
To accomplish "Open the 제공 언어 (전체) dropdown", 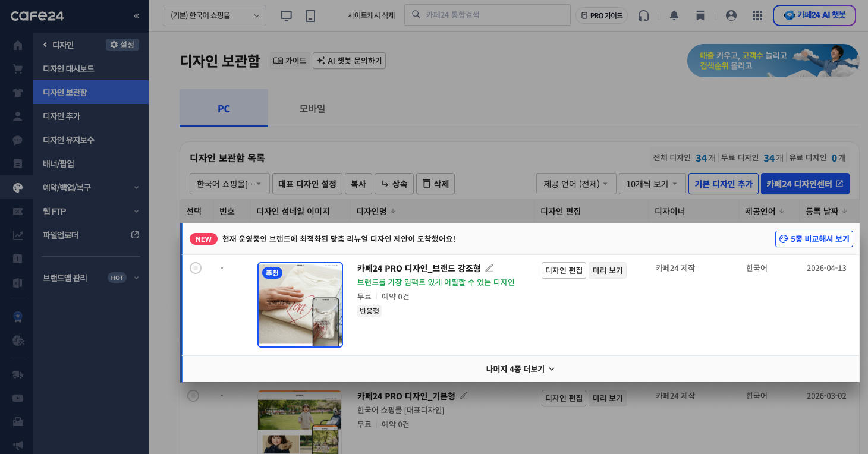I will tap(575, 184).
